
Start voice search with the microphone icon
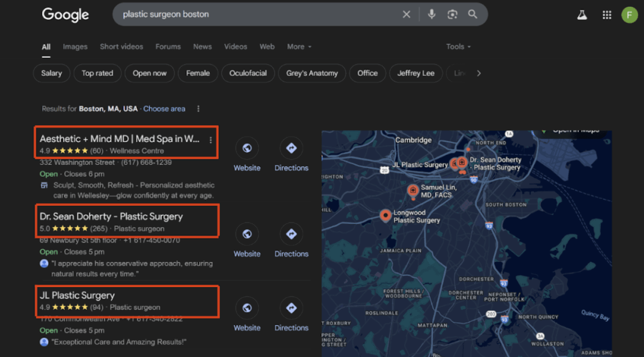tap(432, 15)
